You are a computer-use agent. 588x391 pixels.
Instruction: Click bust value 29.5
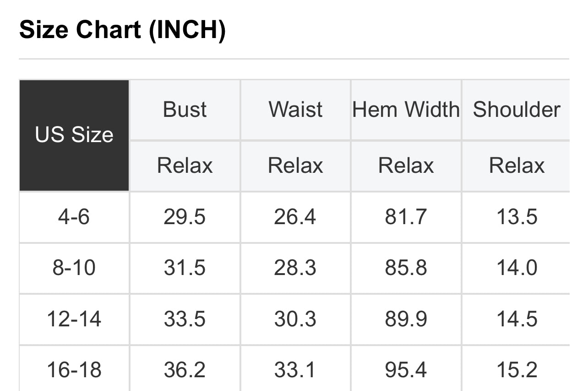click(x=185, y=217)
